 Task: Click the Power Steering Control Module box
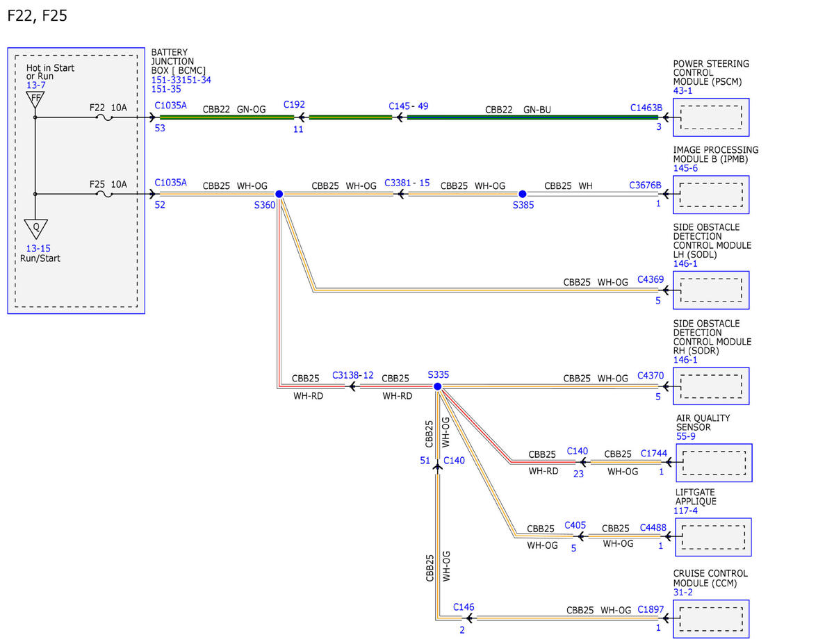pyautogui.click(x=711, y=117)
